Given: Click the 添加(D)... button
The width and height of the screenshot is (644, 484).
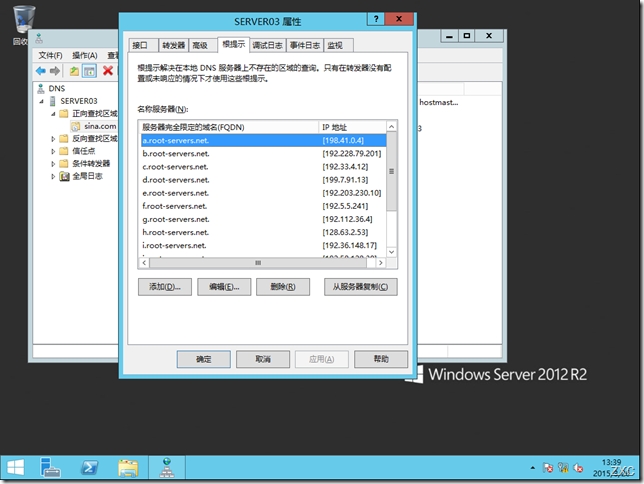Looking at the screenshot, I should point(165,287).
